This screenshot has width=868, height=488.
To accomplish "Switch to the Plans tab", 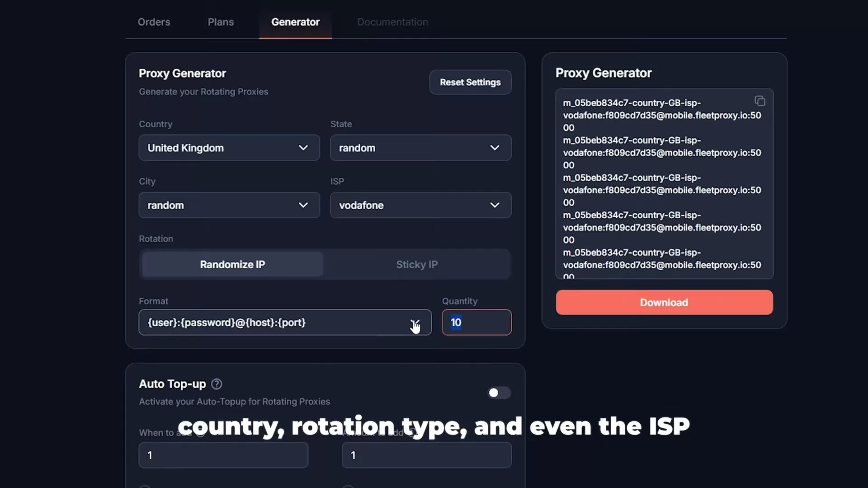I will (221, 22).
